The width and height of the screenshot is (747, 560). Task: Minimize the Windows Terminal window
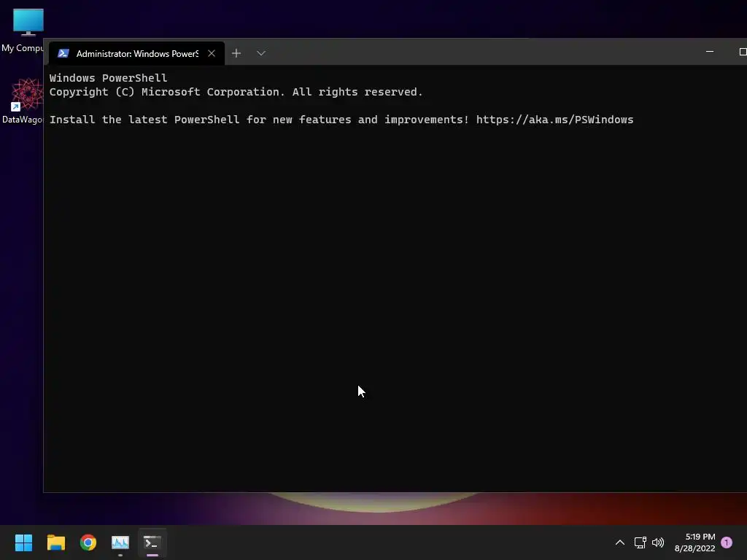click(710, 52)
